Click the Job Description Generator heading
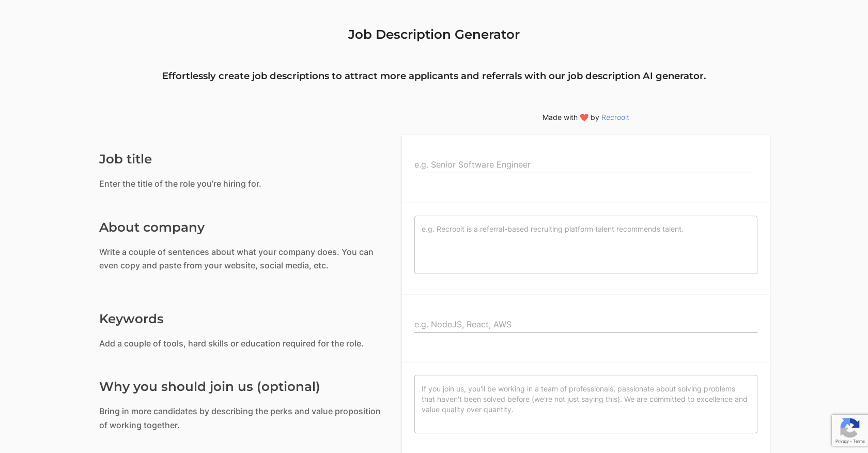 tap(433, 34)
